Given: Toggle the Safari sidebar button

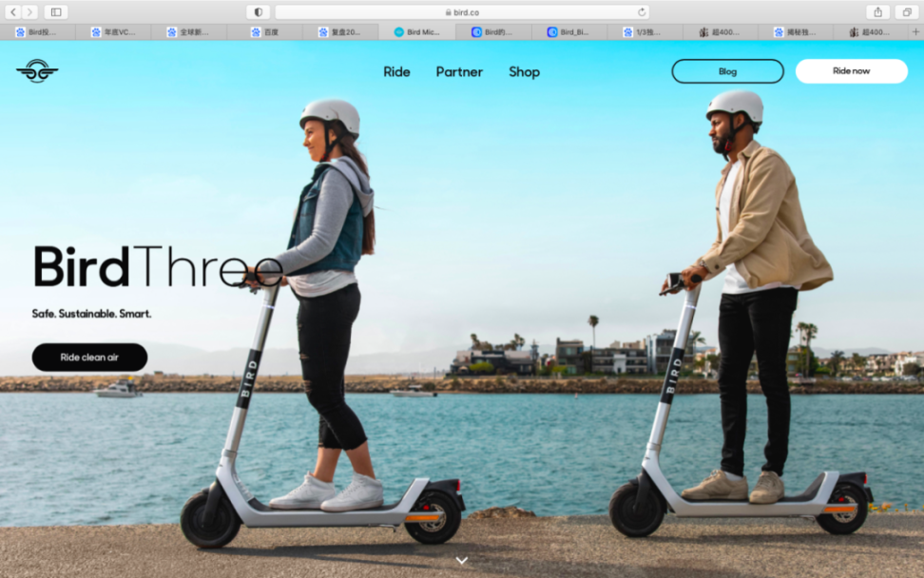Looking at the screenshot, I should click(56, 12).
